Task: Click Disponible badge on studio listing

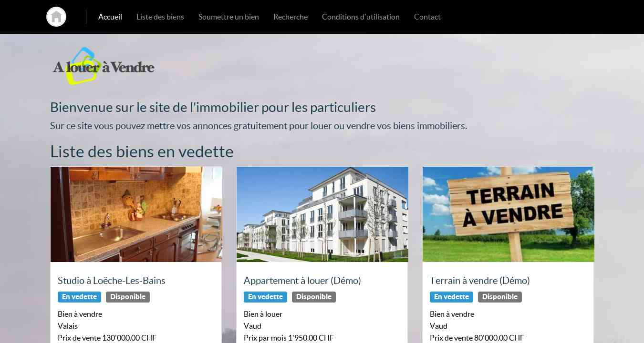Action: (x=128, y=297)
